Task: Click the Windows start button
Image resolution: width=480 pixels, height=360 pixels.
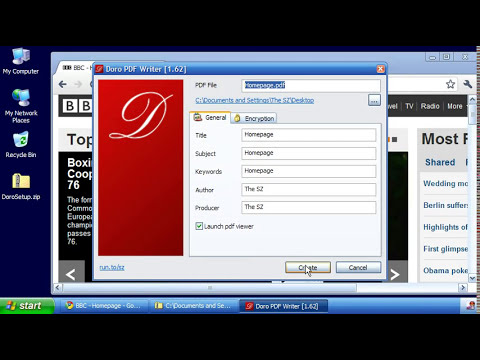Action: coord(27,306)
